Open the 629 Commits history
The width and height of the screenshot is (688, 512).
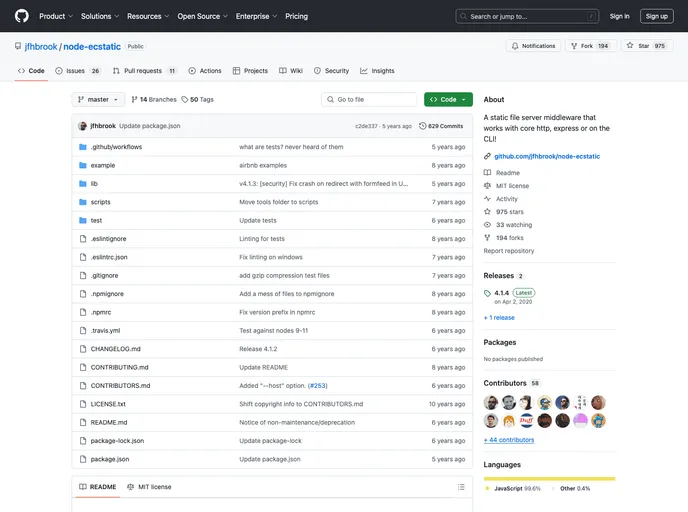click(x=441, y=126)
